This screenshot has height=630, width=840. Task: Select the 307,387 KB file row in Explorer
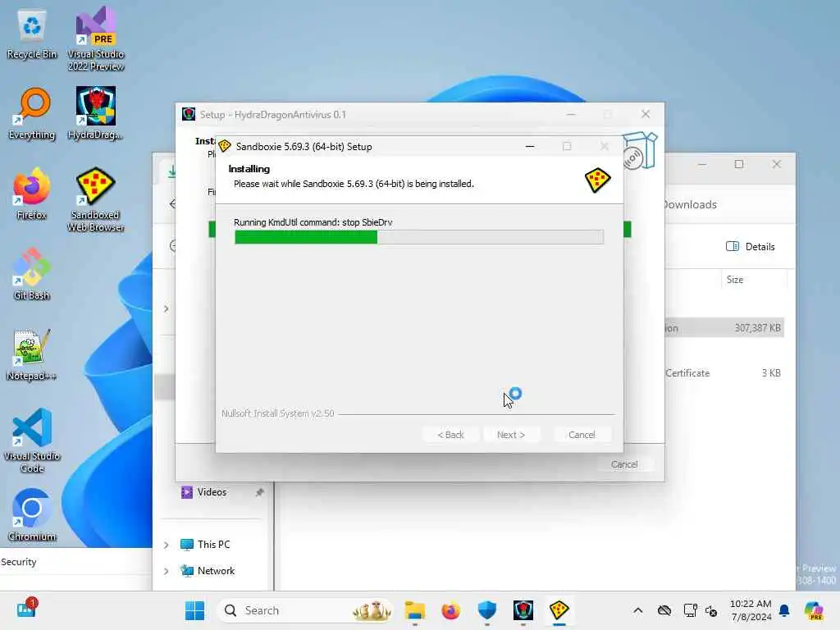point(724,328)
